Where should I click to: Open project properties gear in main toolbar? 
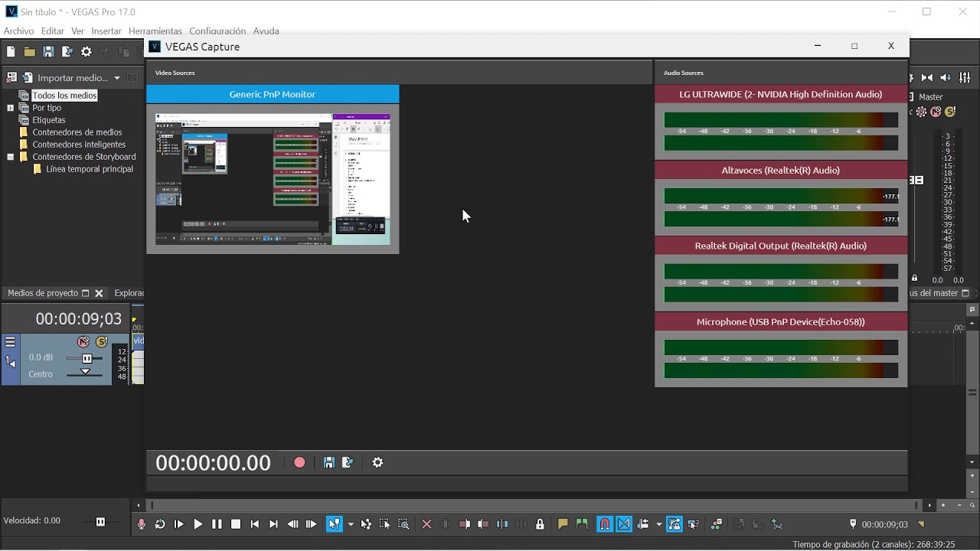[x=86, y=52]
